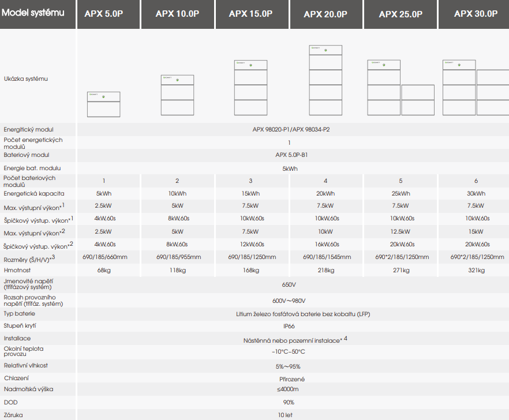509x420 pixels.
Task: Click the 90% DOD value
Action: point(289,403)
